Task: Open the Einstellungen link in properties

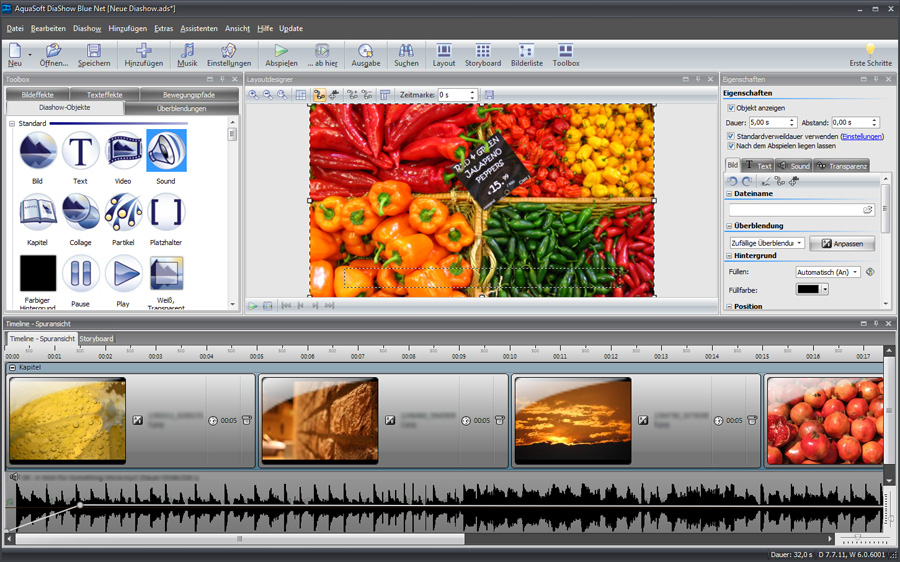Action: click(862, 136)
